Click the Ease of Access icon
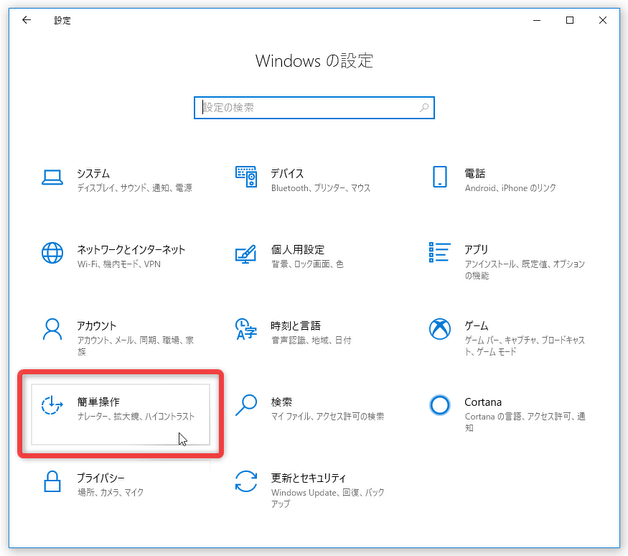 click(52, 405)
